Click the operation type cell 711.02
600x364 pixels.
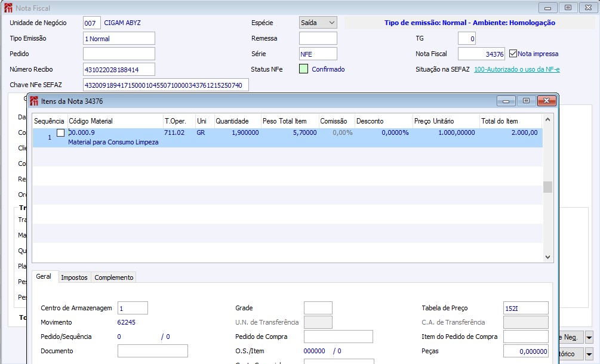[x=174, y=132]
